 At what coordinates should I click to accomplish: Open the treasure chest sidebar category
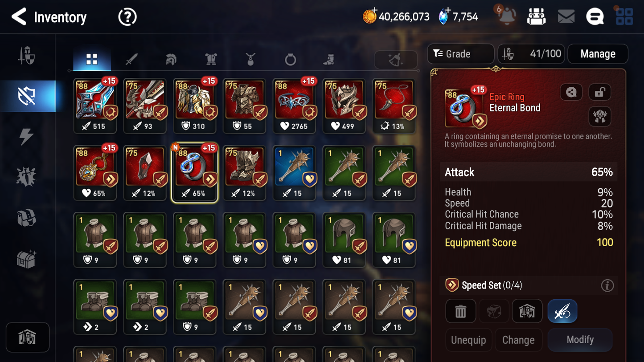[x=26, y=259]
